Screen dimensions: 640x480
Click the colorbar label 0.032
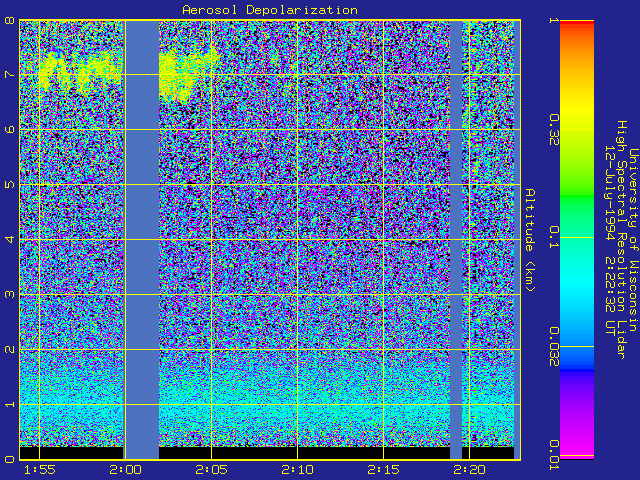[x=554, y=347]
